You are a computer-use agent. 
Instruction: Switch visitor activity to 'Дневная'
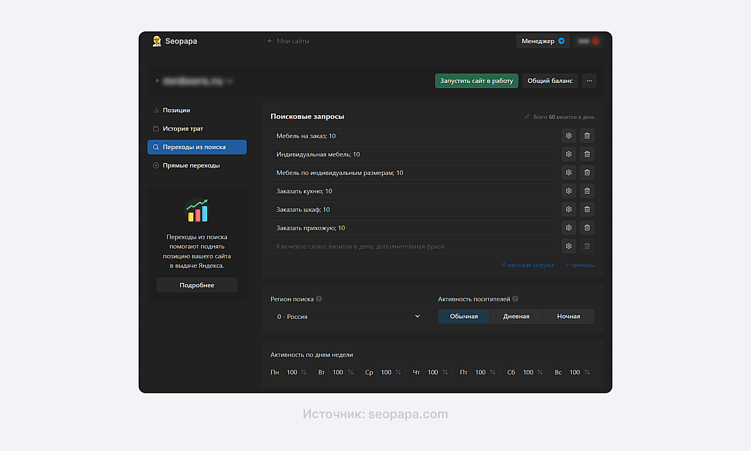(x=516, y=316)
